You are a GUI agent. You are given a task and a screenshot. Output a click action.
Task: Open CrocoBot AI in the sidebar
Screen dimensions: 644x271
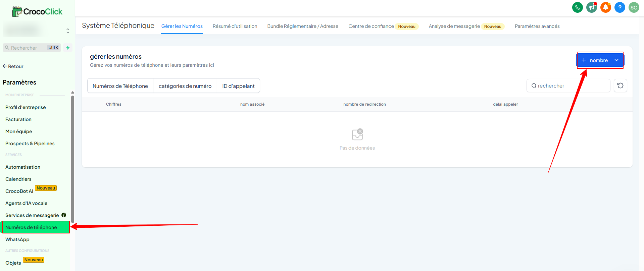point(19,191)
